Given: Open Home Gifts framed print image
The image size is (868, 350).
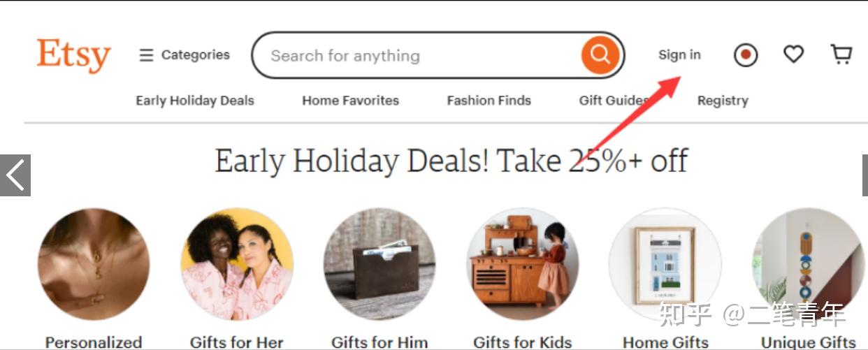Looking at the screenshot, I should pos(665,264).
